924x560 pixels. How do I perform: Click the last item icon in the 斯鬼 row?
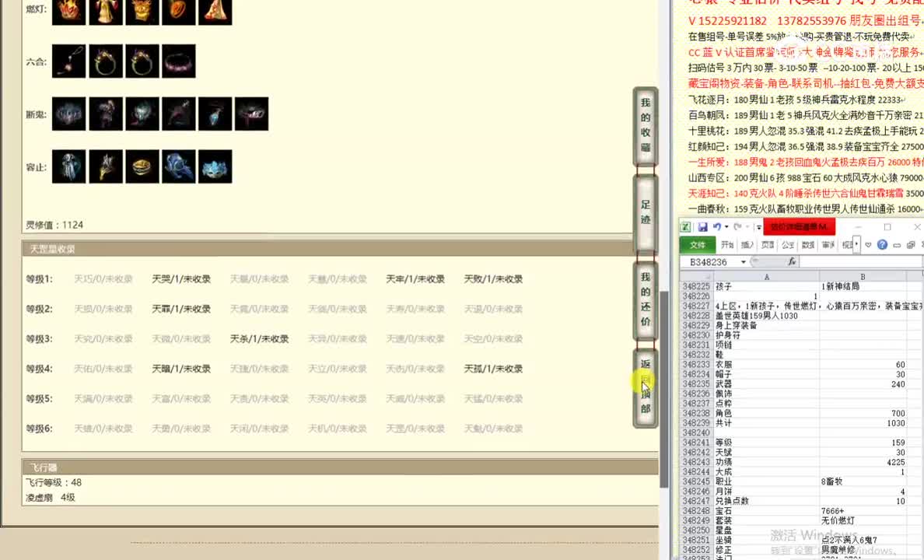click(x=251, y=113)
